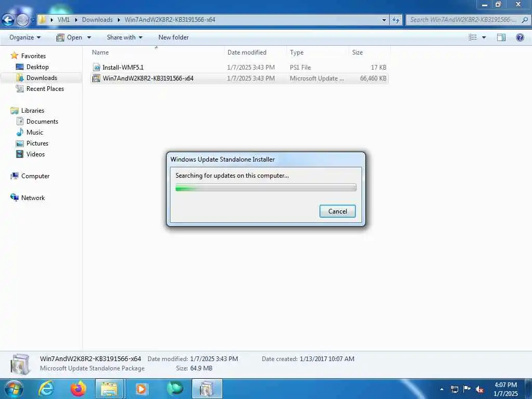Select the Win7AndW2K8R2-KB3191566-x64 file name

[148, 78]
